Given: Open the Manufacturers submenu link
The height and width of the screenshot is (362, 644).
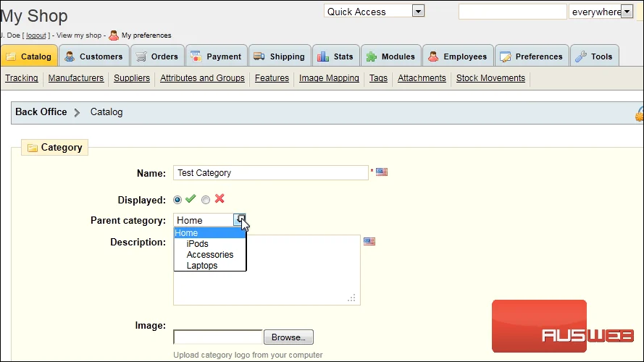Looking at the screenshot, I should pyautogui.click(x=76, y=78).
